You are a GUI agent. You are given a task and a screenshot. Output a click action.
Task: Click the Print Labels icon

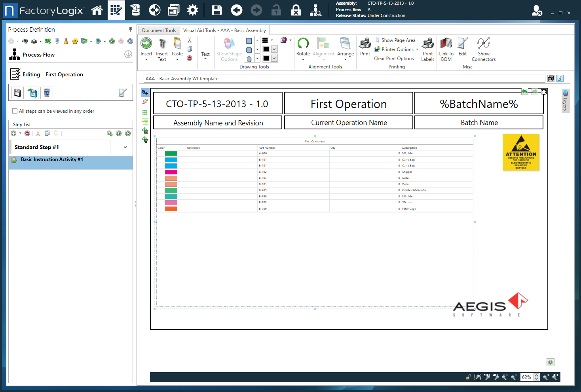[x=427, y=44]
